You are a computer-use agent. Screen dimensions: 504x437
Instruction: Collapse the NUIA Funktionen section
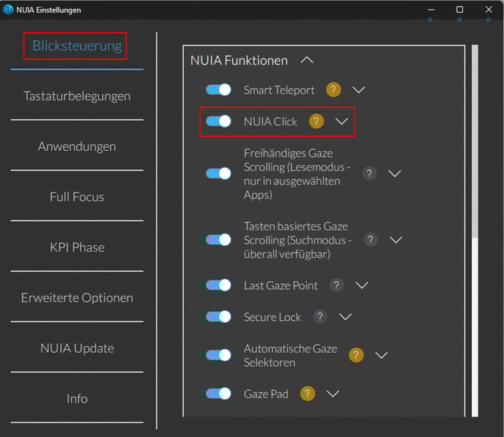point(307,60)
